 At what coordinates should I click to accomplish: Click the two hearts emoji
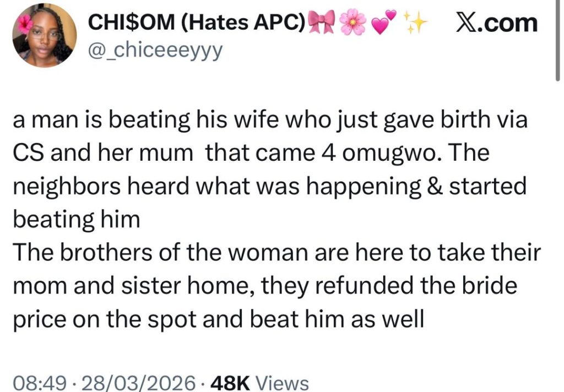(383, 24)
